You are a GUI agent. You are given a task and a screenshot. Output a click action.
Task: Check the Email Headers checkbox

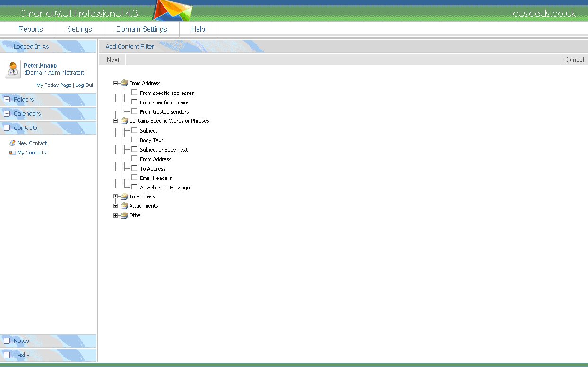click(x=134, y=178)
